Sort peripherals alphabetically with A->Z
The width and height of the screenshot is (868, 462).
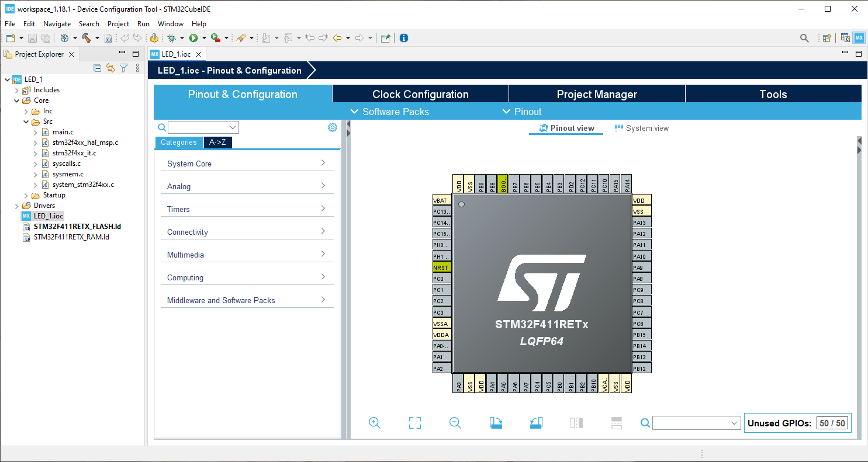tap(217, 142)
